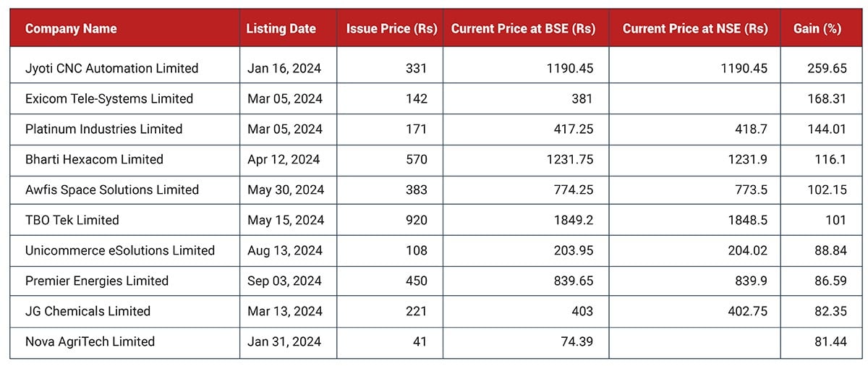Select the Exicom Tele-Systems Limited row name
Screen dimensions: 868x366
coord(109,98)
